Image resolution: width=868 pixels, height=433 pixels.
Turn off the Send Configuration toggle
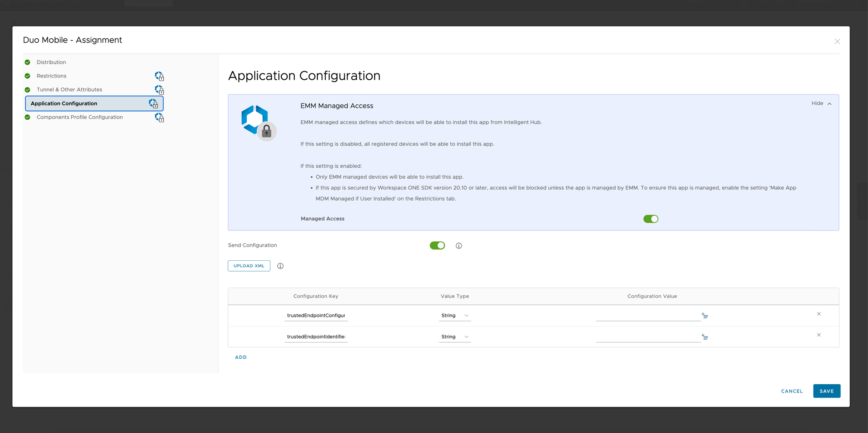pos(438,245)
